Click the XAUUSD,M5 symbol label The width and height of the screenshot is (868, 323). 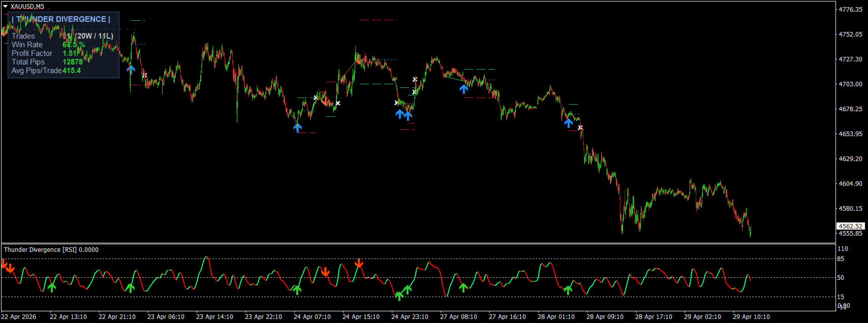coord(27,7)
